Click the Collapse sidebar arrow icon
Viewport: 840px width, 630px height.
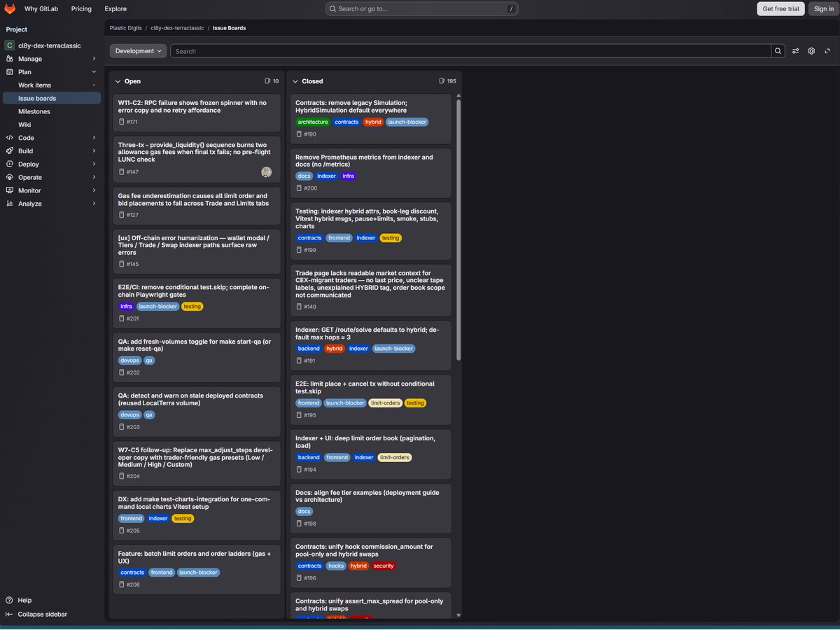click(9, 614)
